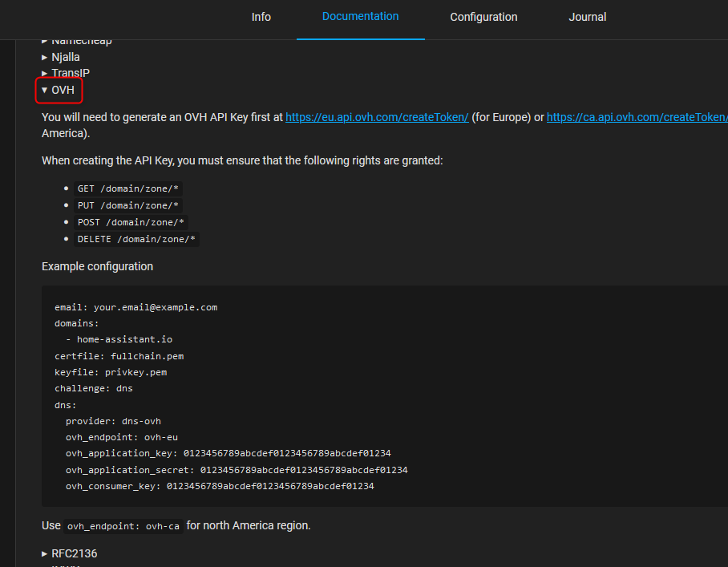Open the Configuration tab
Viewport: 728px width, 567px height.
point(483,17)
